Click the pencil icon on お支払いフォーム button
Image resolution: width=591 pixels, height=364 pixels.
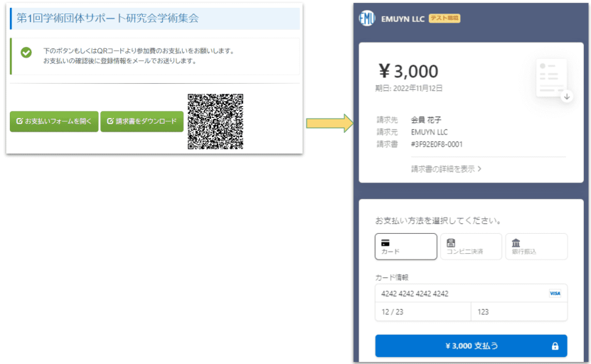point(20,121)
